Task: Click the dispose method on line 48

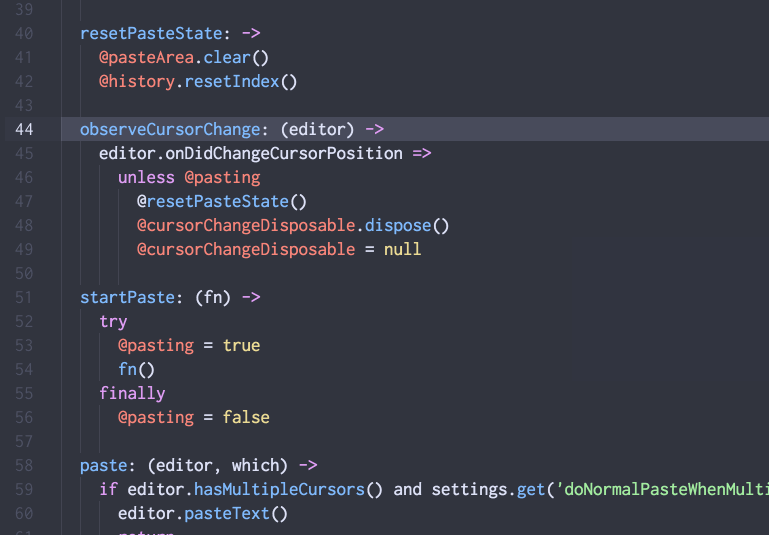Action: pyautogui.click(x=398, y=226)
